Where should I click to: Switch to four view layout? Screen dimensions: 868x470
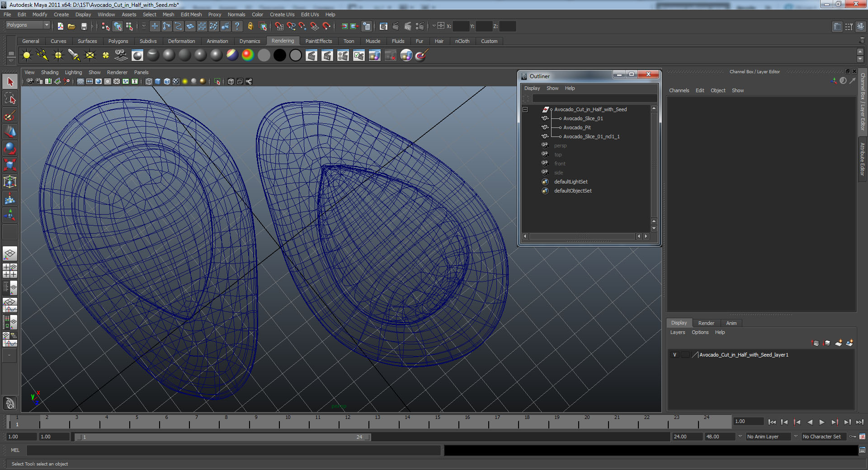click(10, 271)
